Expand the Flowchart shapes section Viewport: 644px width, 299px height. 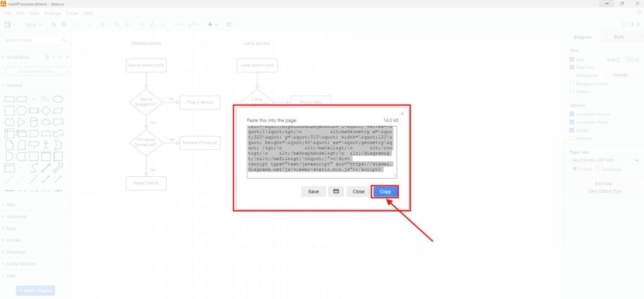(x=16, y=252)
